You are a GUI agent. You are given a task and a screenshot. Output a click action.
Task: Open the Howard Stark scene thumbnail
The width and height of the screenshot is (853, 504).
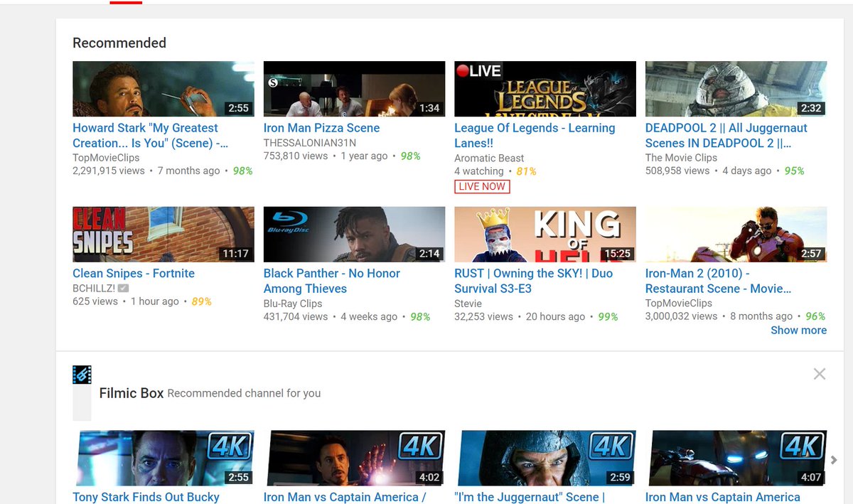(163, 89)
